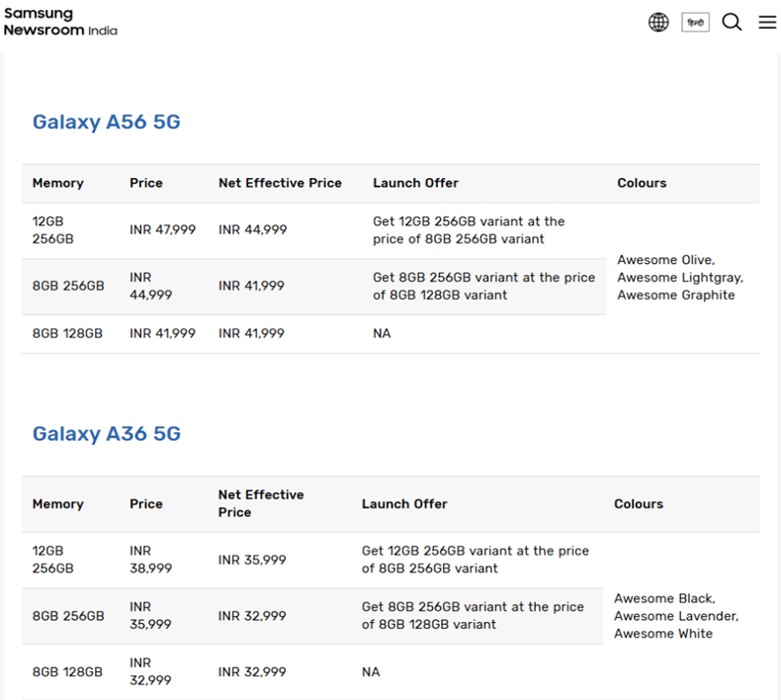Screen dimensions: 781x700
Task: Click A56 12GB 256GB launch offer text
Action: pos(469,229)
